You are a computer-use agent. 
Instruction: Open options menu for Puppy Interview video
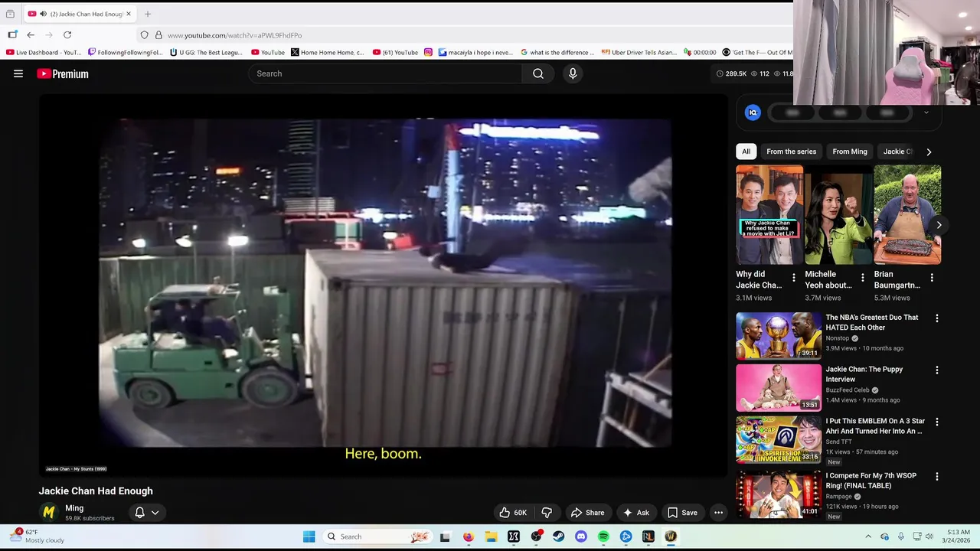[936, 370]
